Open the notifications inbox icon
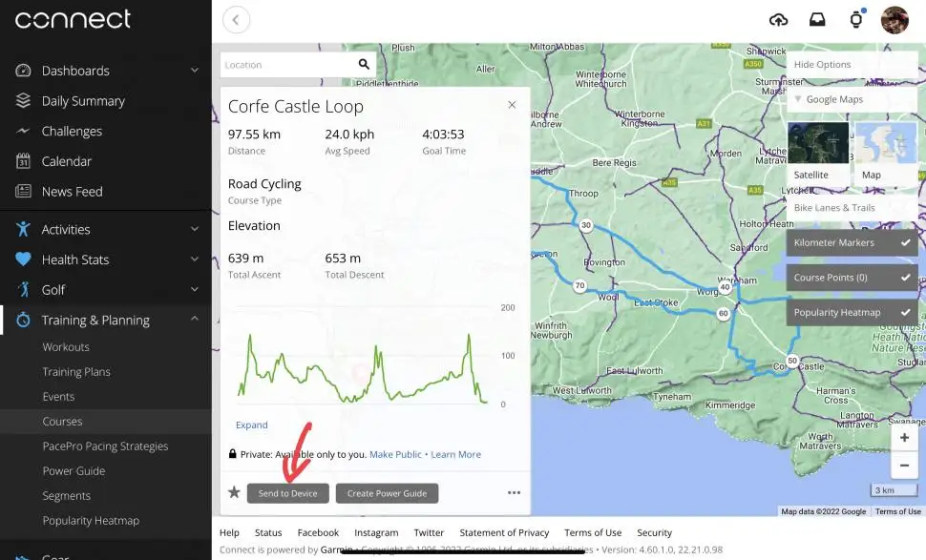926x560 pixels. (817, 19)
